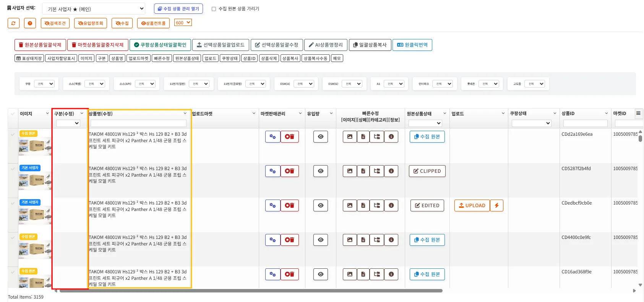Open info icon for row CD16ad368f9e
644x302 pixels.
[x=391, y=274]
